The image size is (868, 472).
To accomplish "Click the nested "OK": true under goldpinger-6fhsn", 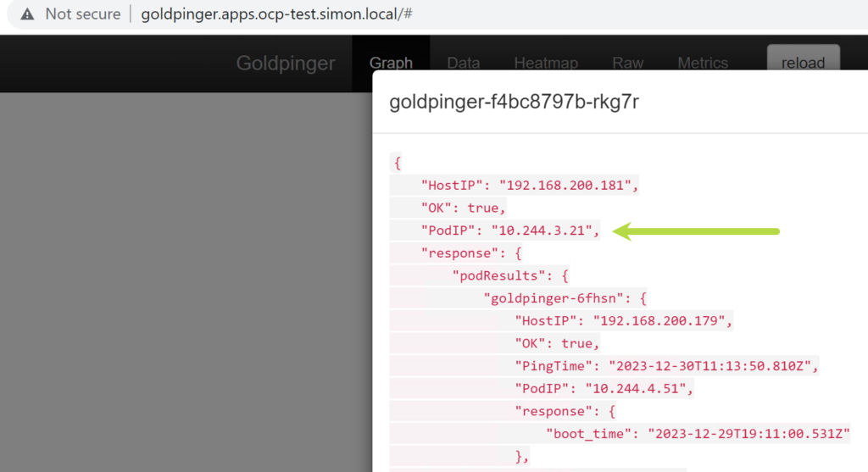I will pyautogui.click(x=557, y=344).
